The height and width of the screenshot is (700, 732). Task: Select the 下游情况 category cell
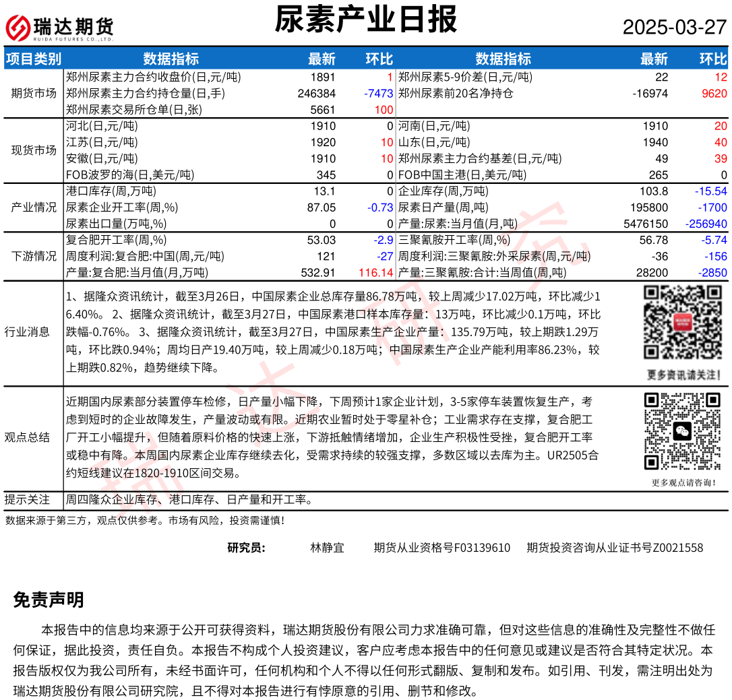pyautogui.click(x=34, y=256)
